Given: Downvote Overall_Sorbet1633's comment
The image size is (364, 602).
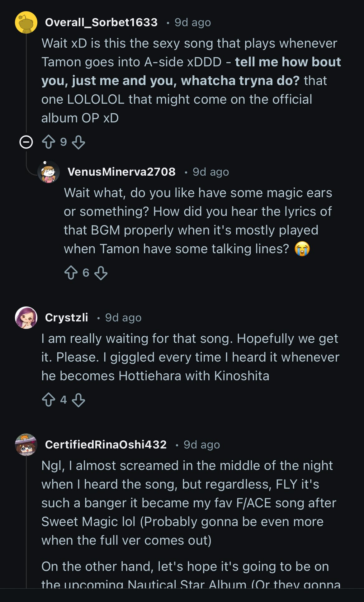Looking at the screenshot, I should click(78, 142).
